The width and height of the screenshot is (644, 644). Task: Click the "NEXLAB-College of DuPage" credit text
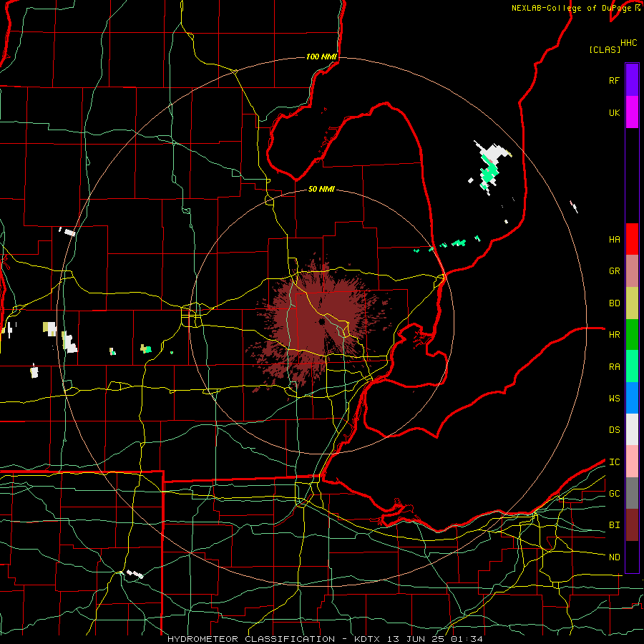[x=571, y=8]
